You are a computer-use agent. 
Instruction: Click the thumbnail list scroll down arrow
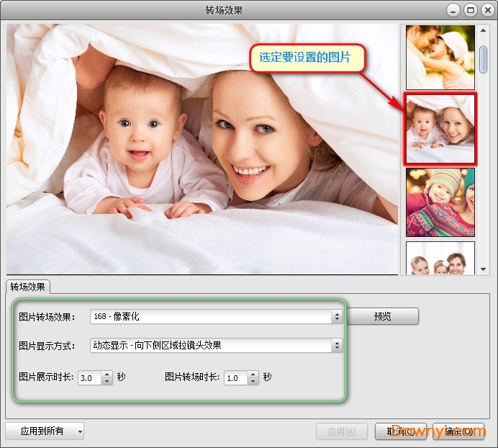pos(484,269)
